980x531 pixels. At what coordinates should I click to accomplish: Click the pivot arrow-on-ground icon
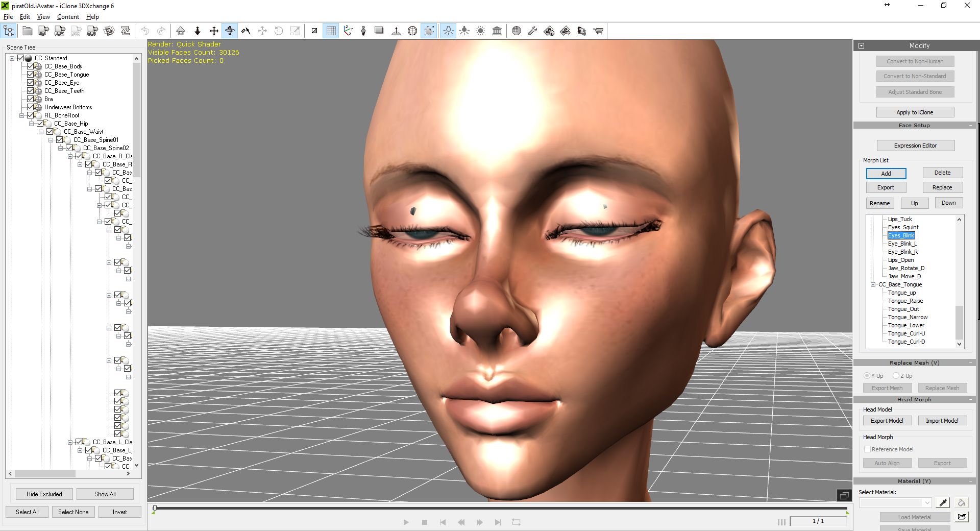coord(396,31)
